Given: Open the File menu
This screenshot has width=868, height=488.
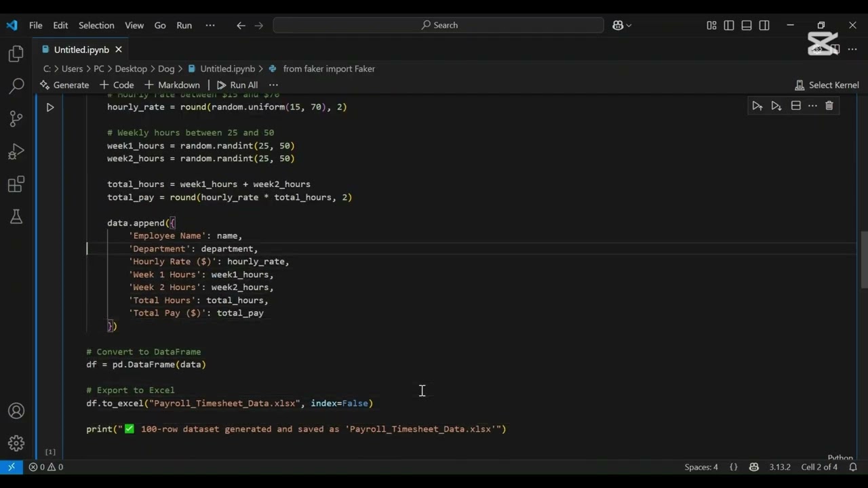Looking at the screenshot, I should [x=35, y=25].
